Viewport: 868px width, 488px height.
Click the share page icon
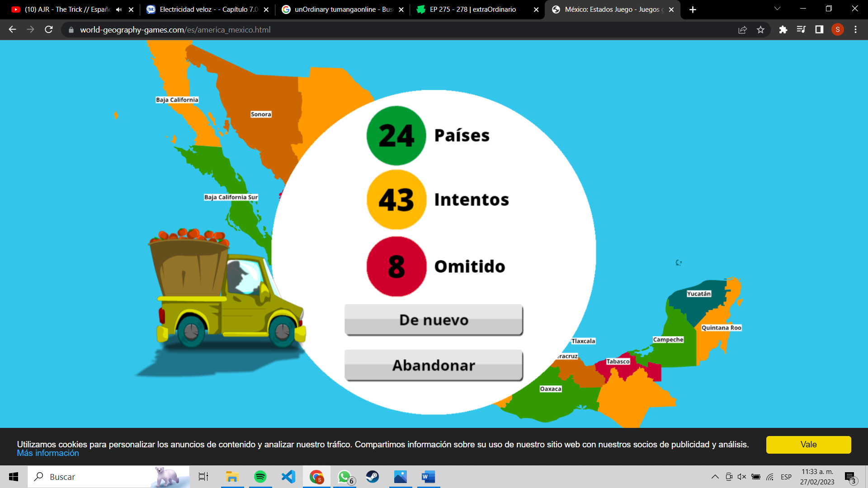pos(742,30)
